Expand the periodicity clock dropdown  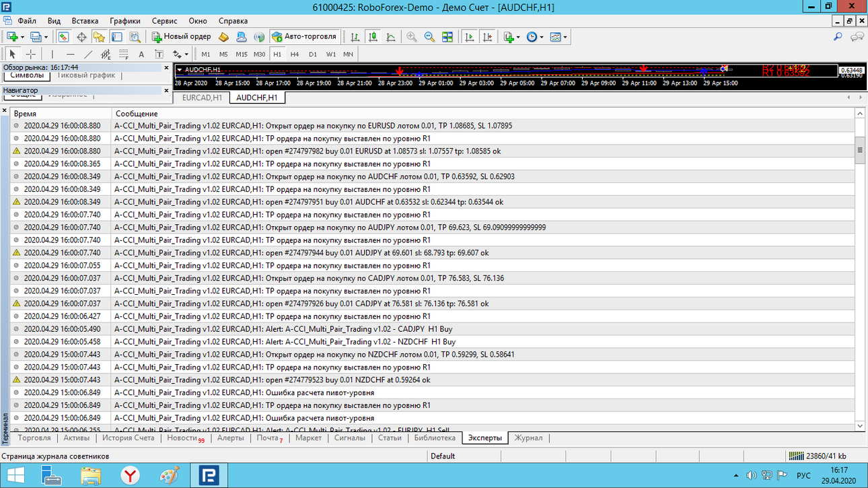point(541,37)
